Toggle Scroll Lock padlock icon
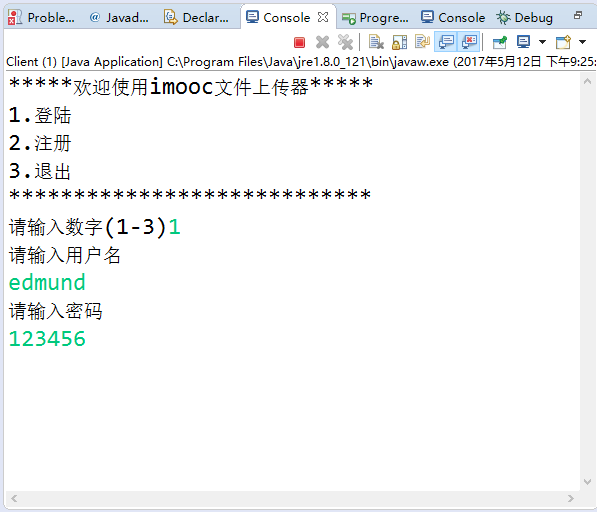597x512 pixels. pos(399,42)
